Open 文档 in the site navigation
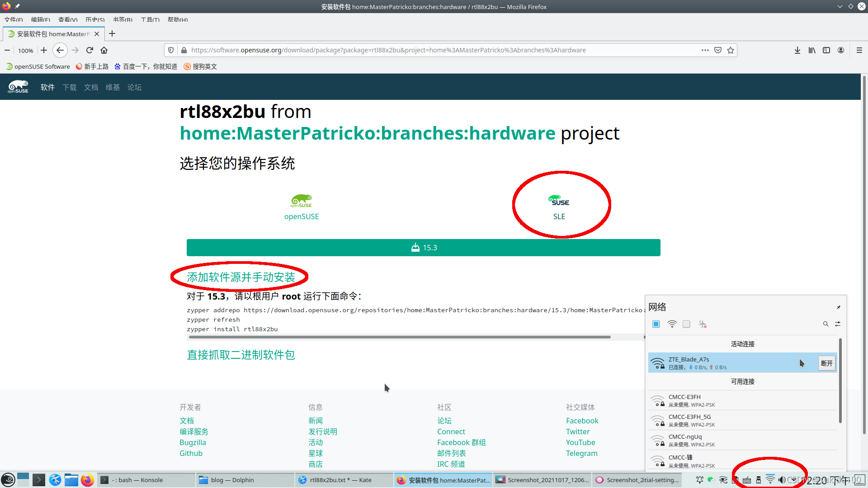The height and width of the screenshot is (488, 868). [91, 87]
